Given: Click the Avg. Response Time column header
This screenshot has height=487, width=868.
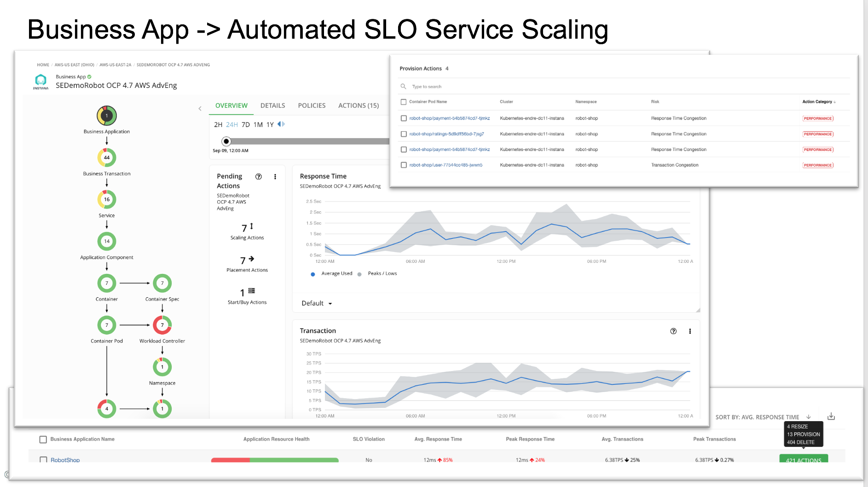Looking at the screenshot, I should [x=438, y=439].
